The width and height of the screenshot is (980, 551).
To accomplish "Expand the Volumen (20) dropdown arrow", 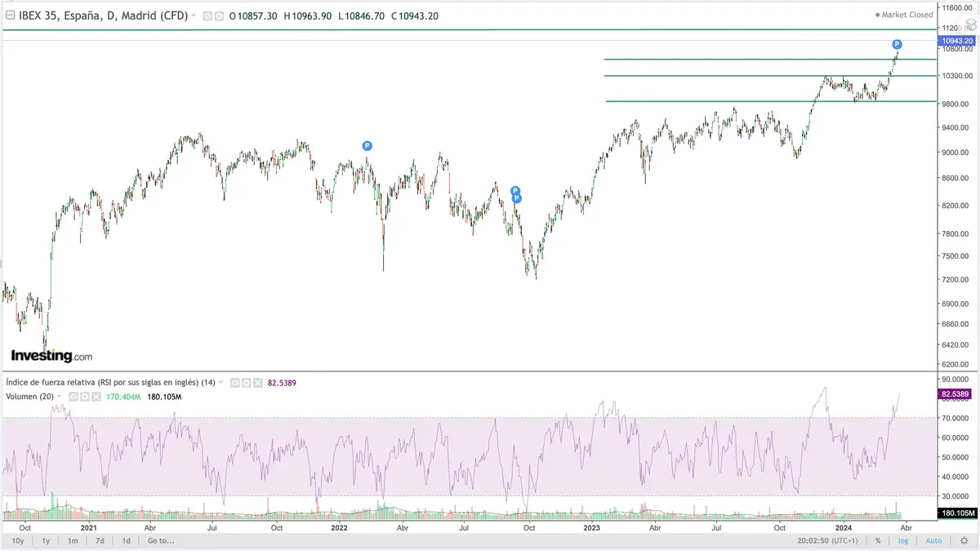I will pos(59,397).
